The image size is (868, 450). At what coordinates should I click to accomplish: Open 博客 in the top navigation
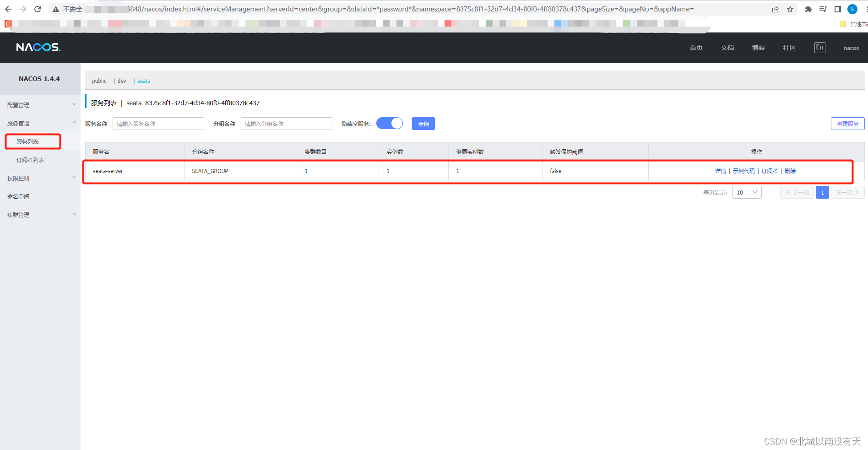[x=759, y=48]
